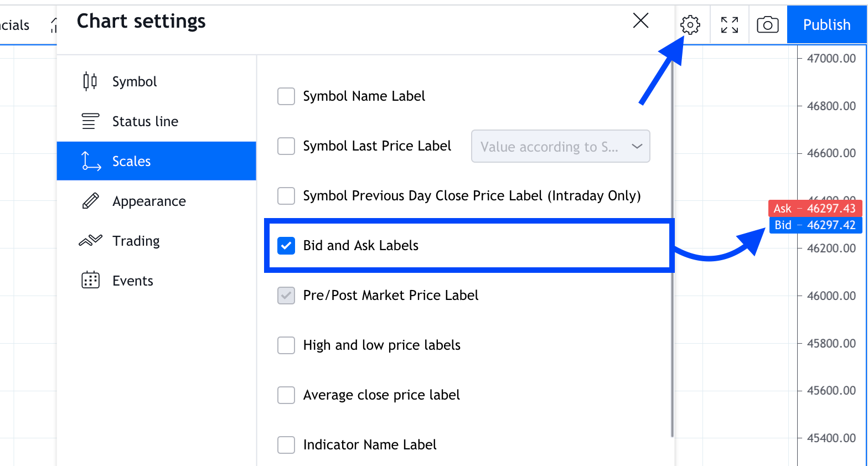Open chart settings gear icon
This screenshot has height=466, width=868.
click(x=690, y=25)
